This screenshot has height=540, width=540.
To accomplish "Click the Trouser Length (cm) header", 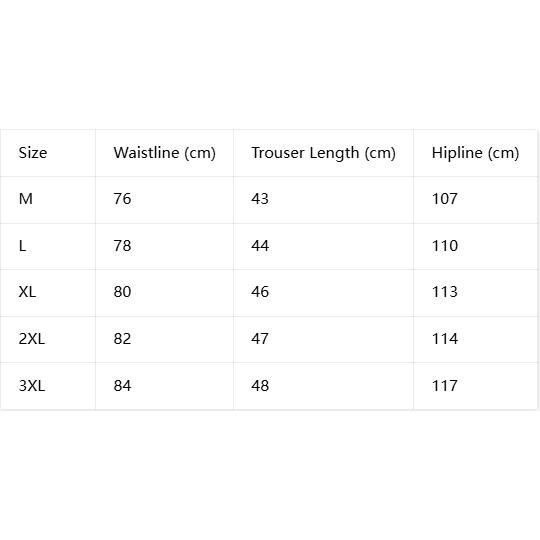I will (323, 153).
